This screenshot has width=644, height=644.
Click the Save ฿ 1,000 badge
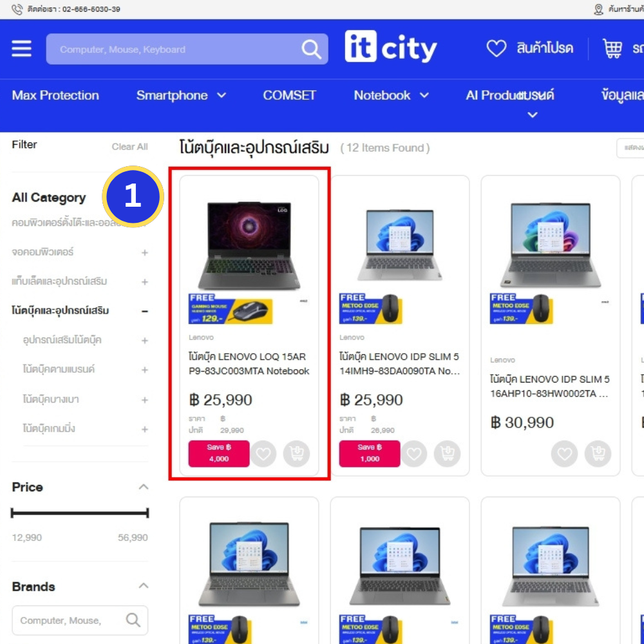tap(370, 453)
